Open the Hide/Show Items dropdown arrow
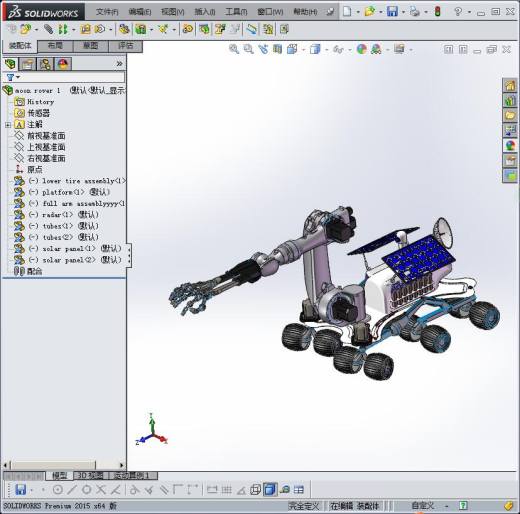This screenshot has height=514, width=520. 350,50
